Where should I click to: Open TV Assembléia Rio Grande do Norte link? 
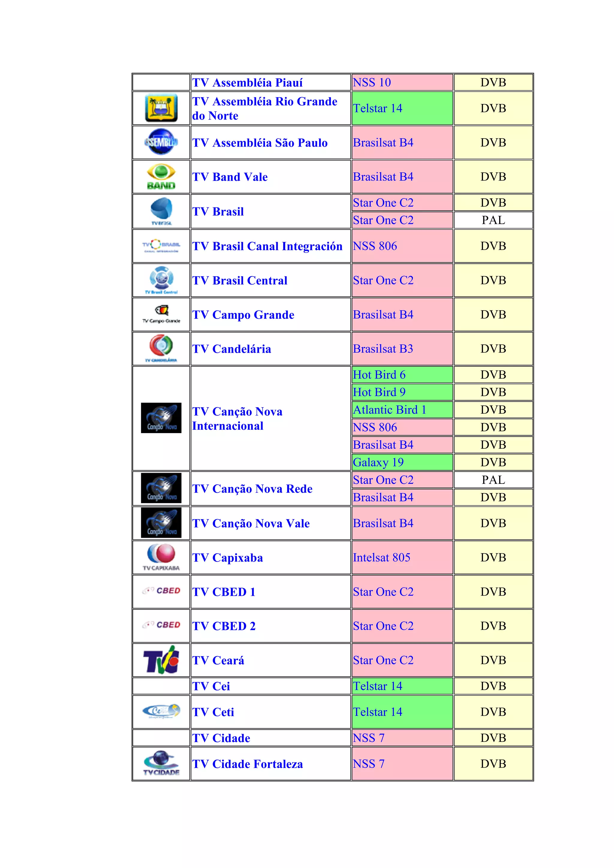point(265,108)
